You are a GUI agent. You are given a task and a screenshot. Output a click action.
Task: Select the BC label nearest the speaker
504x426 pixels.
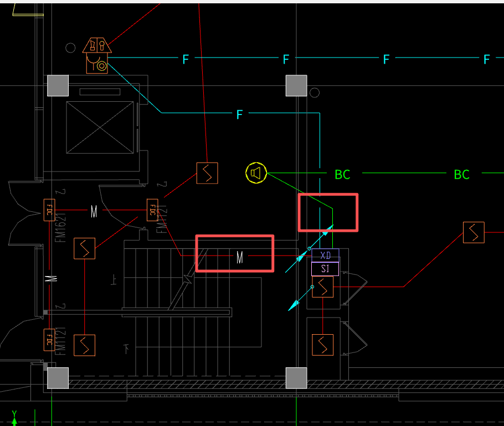point(343,175)
